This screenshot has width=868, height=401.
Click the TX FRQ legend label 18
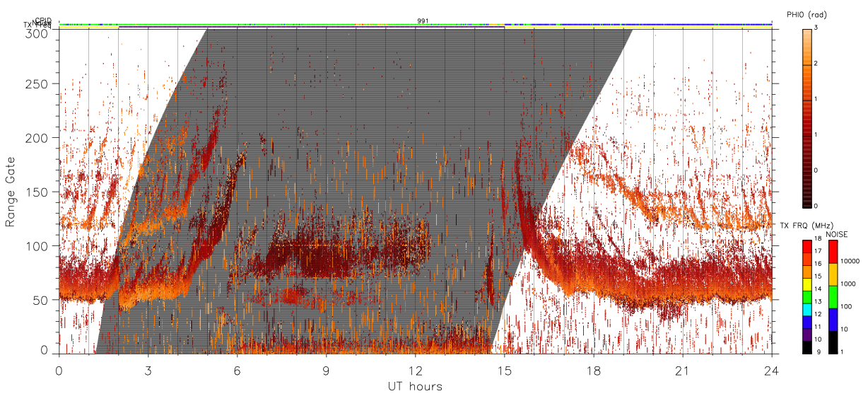tap(818, 238)
